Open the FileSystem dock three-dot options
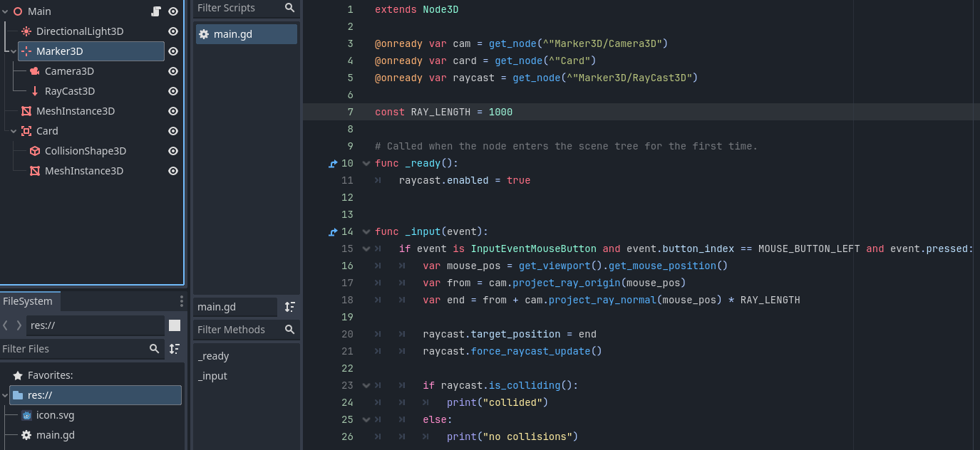 [182, 301]
